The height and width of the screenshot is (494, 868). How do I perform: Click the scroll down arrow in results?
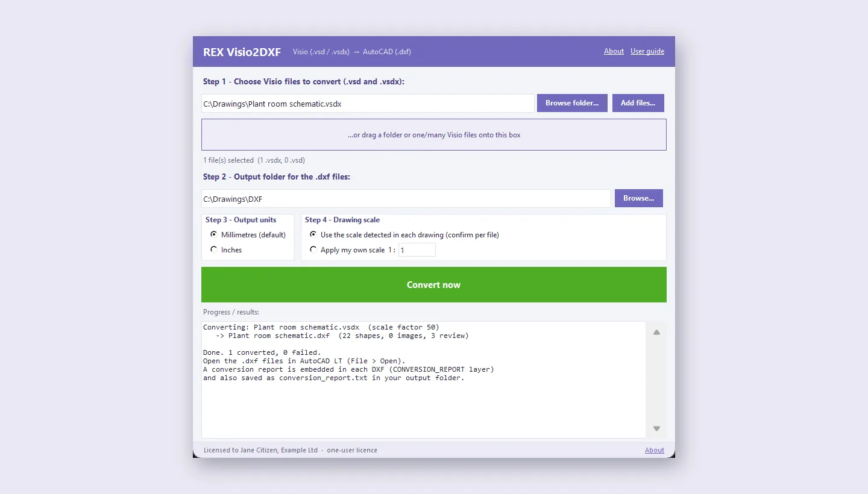coord(656,428)
